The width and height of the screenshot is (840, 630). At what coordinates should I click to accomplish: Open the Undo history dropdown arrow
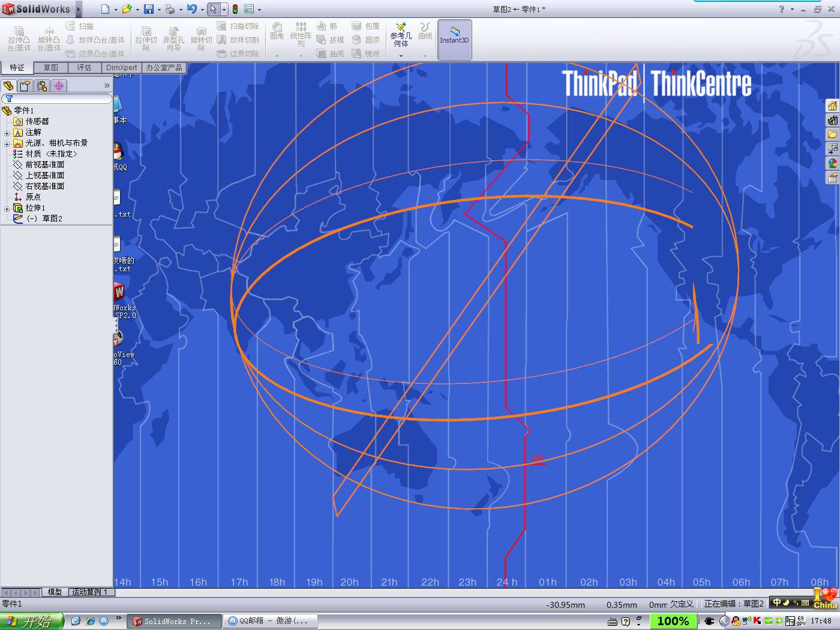202,10
